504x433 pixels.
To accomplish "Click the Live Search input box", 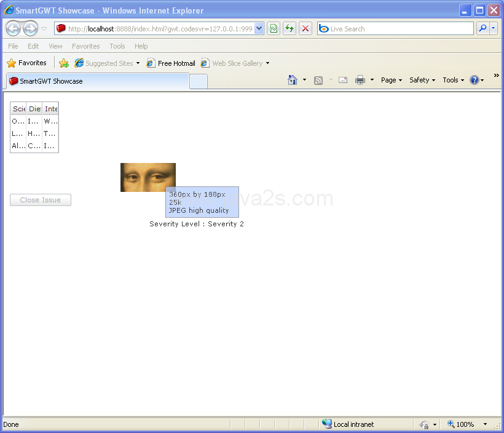I will (x=395, y=29).
